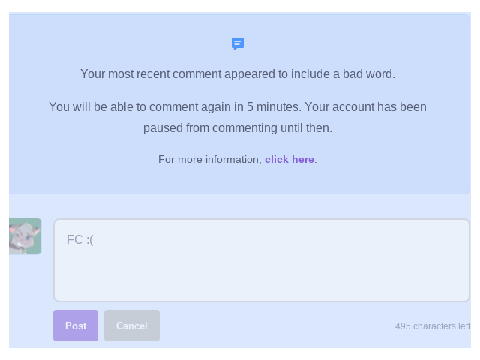Submit comment using the purple Post button
480x360 pixels.
(75, 325)
